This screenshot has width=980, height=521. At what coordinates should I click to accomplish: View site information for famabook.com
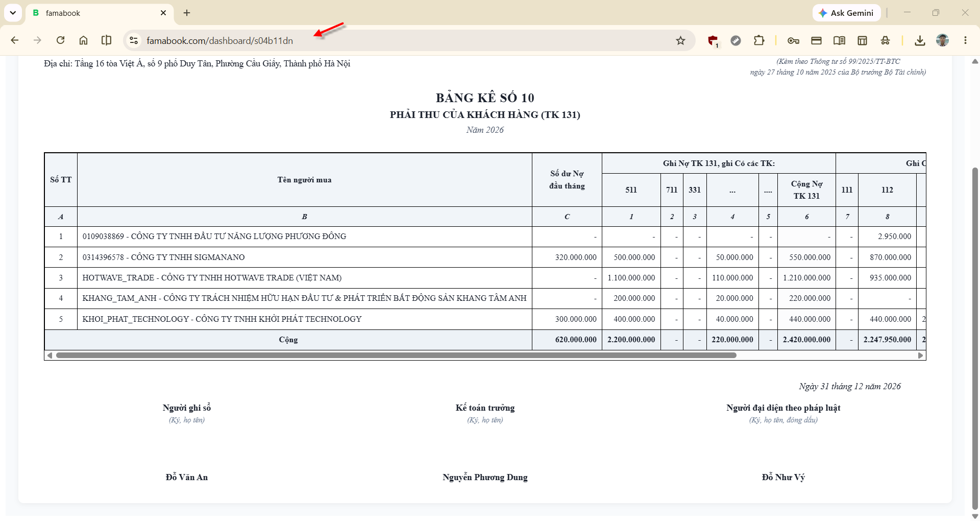pyautogui.click(x=134, y=40)
